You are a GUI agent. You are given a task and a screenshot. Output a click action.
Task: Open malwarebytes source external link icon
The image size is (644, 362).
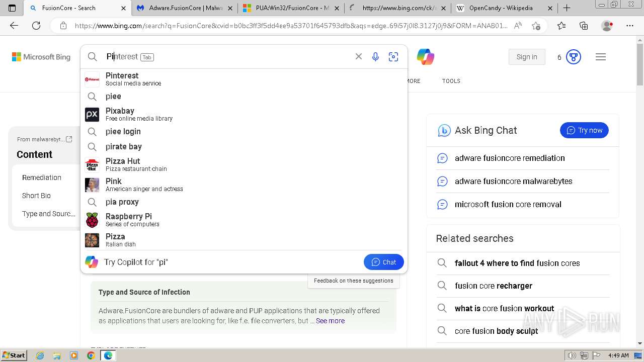[69, 139]
